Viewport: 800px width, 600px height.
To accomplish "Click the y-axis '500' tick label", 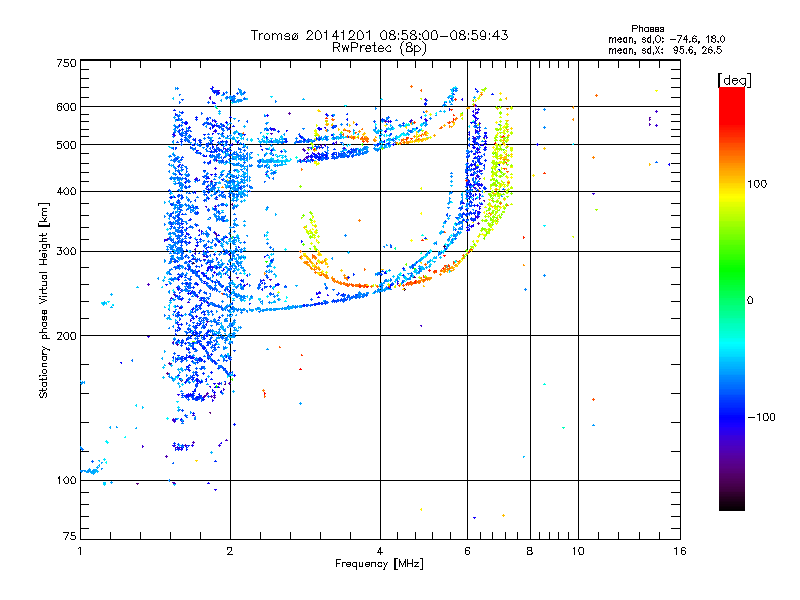I will [67, 145].
